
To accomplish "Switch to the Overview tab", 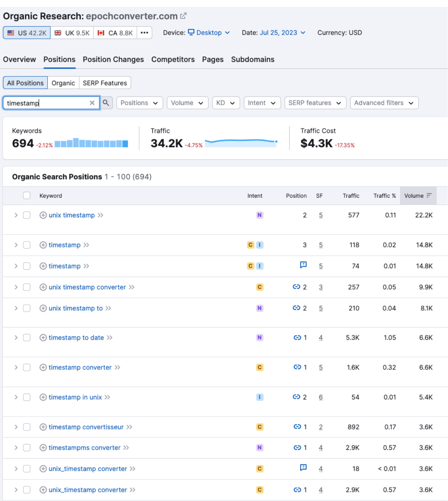I will [19, 59].
